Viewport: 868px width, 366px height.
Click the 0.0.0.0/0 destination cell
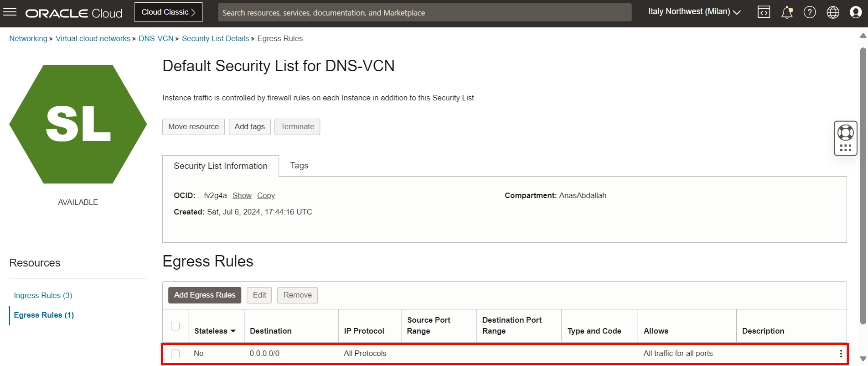[265, 354]
